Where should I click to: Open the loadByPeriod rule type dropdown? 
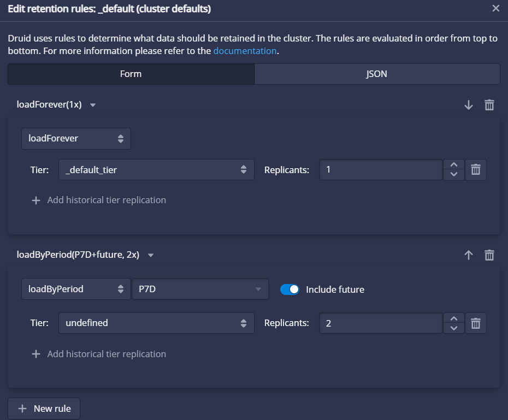pos(76,289)
